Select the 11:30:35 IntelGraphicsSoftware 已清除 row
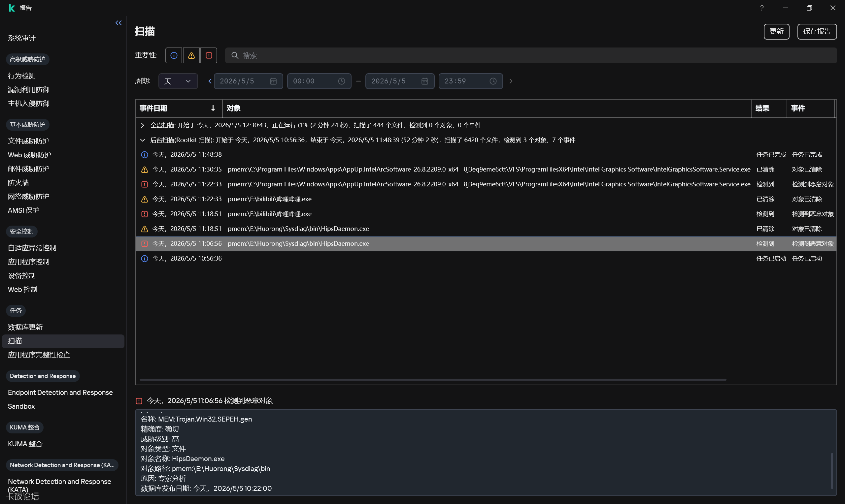Image resolution: width=845 pixels, height=504 pixels. 486,170
